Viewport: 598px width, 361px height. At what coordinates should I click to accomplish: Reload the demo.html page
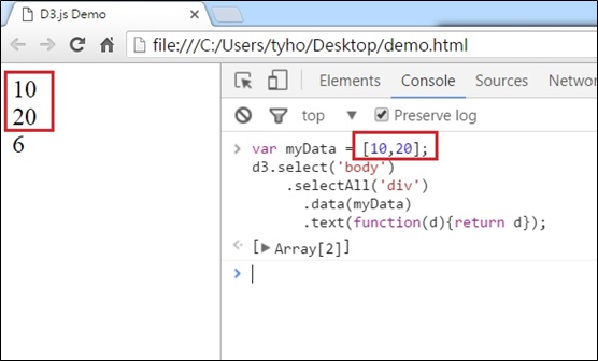point(77,45)
